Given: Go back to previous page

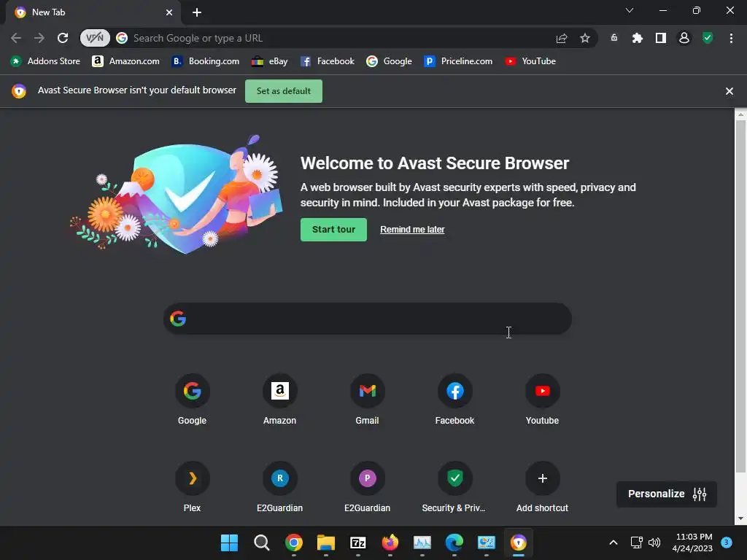Looking at the screenshot, I should tap(16, 38).
